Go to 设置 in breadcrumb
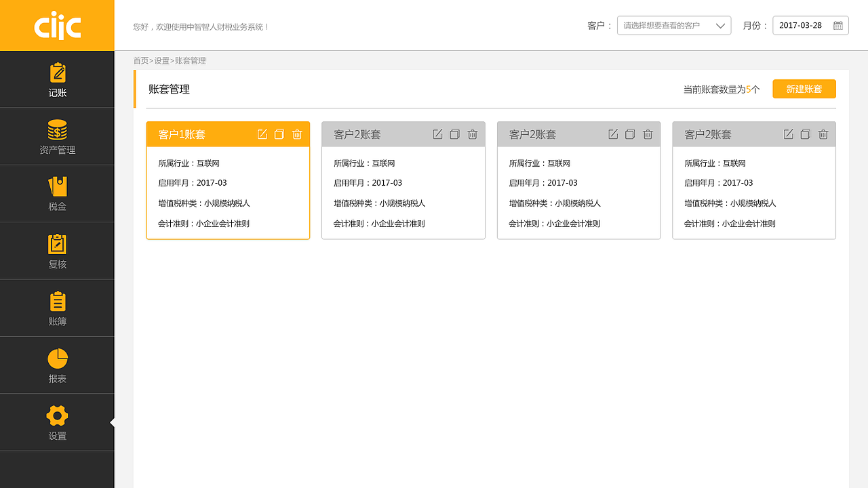The height and width of the screenshot is (488, 868). tap(161, 61)
